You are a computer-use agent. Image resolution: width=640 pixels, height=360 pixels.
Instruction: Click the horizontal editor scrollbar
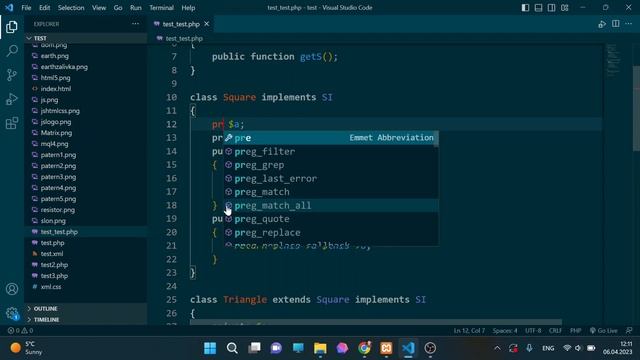pyautogui.click(x=376, y=322)
